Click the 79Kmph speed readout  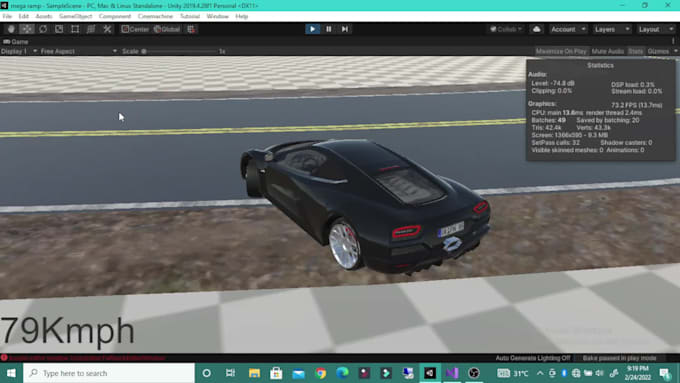click(x=68, y=331)
